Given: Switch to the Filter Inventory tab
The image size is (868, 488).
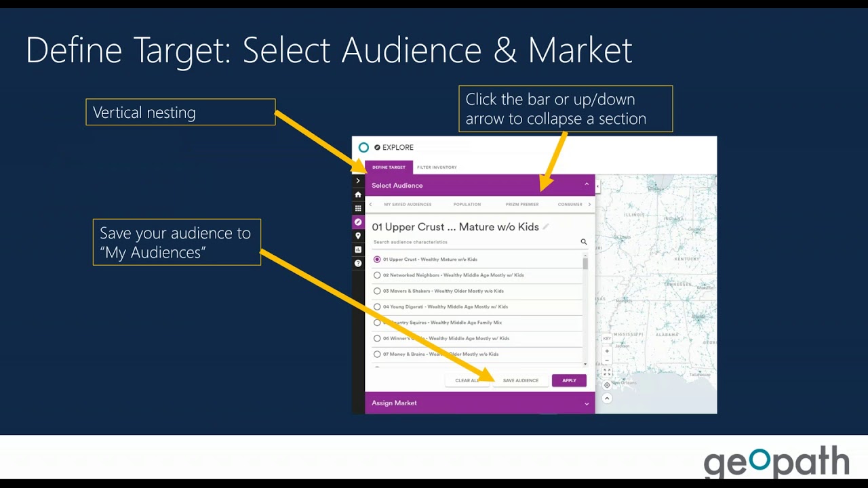Looking at the screenshot, I should click(x=437, y=167).
